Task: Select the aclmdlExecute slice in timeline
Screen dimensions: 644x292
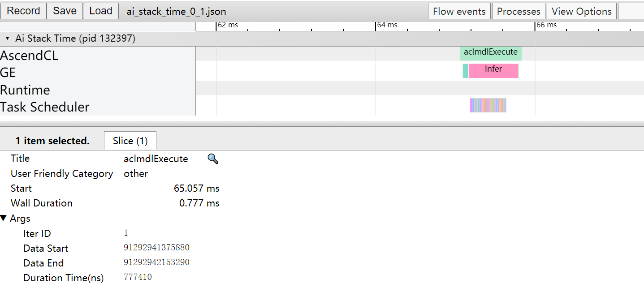Action: coord(490,53)
